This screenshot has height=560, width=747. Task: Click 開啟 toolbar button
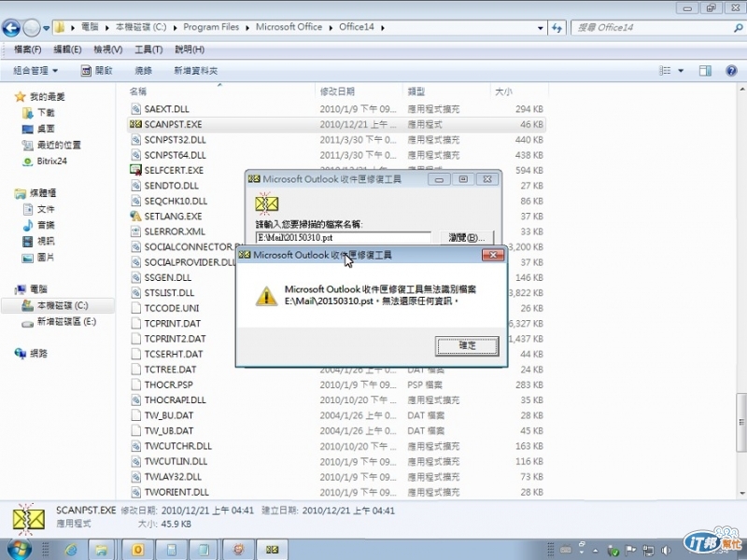(x=97, y=71)
